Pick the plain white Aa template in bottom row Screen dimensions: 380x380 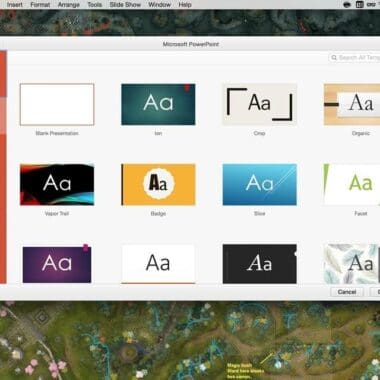coord(158,264)
